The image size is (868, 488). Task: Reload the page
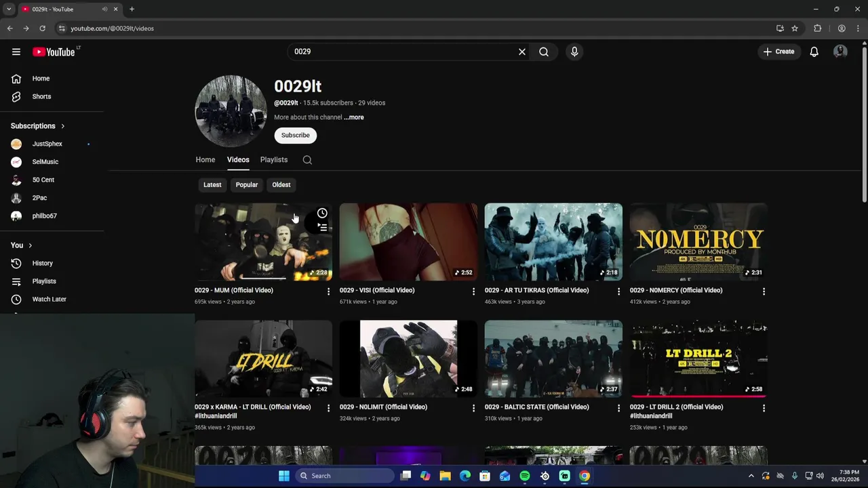point(42,28)
